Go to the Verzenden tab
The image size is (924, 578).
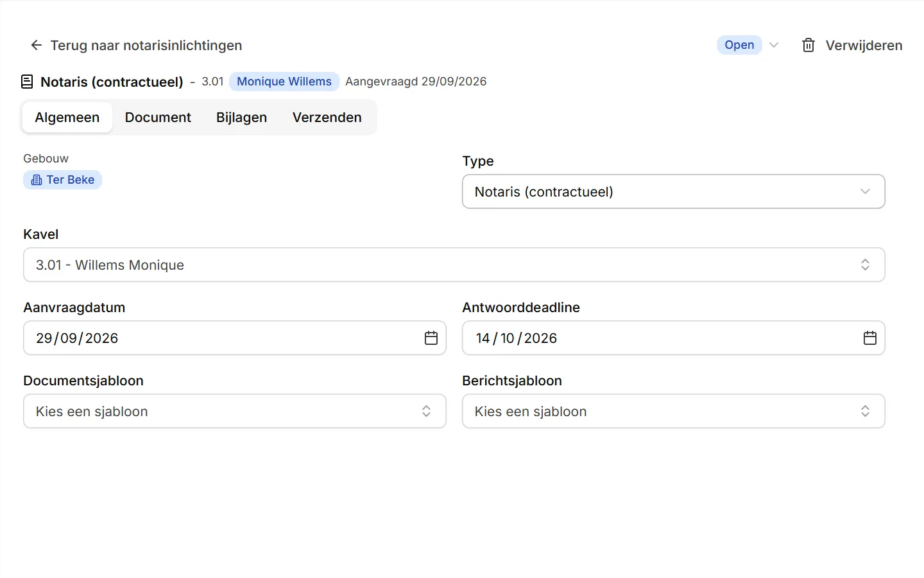(327, 118)
